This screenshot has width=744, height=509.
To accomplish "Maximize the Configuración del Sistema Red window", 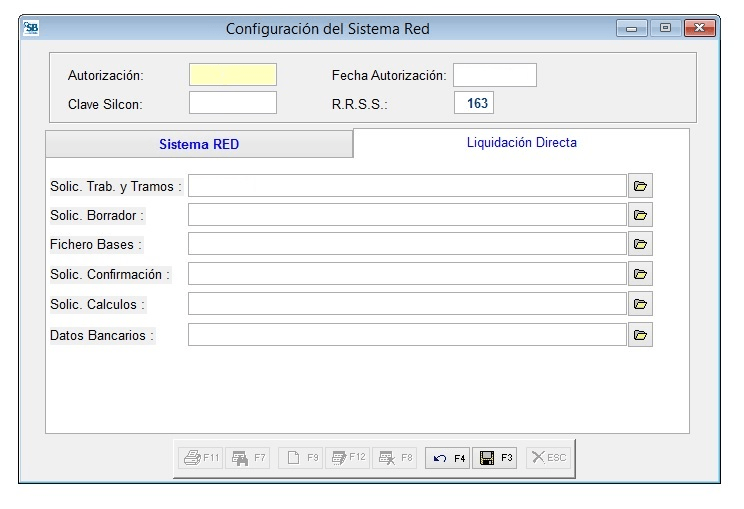I will (x=665, y=28).
